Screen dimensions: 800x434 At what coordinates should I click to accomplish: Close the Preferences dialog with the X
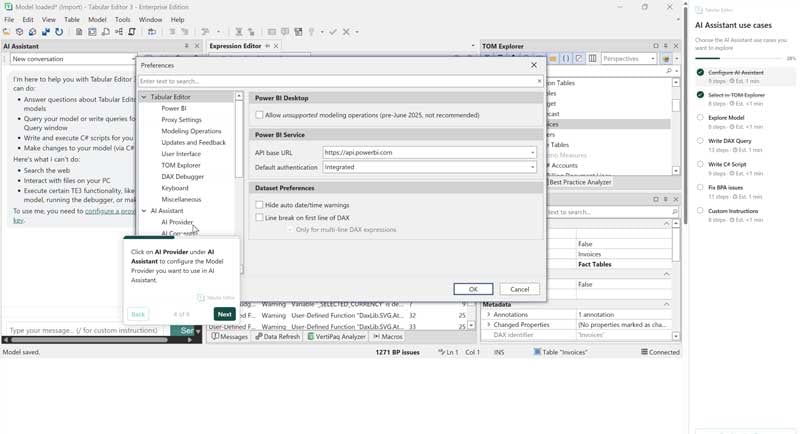coord(534,65)
